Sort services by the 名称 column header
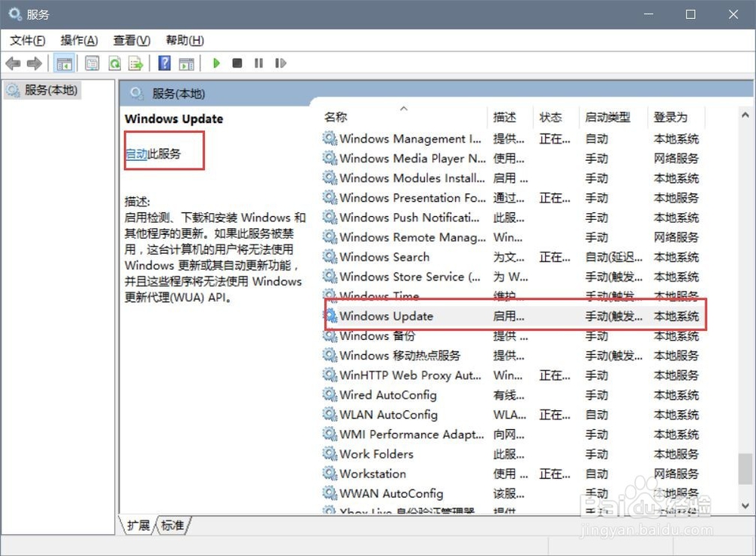This screenshot has width=756, height=556. coord(335,117)
